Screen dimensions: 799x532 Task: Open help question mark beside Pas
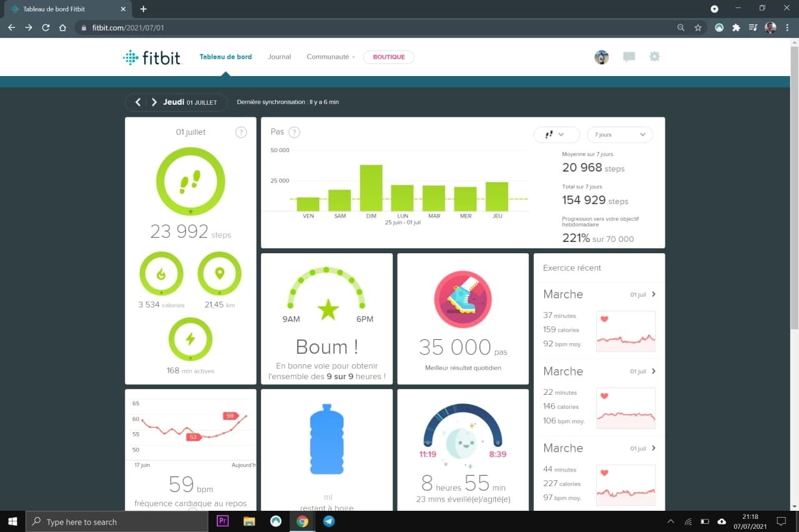coord(295,132)
